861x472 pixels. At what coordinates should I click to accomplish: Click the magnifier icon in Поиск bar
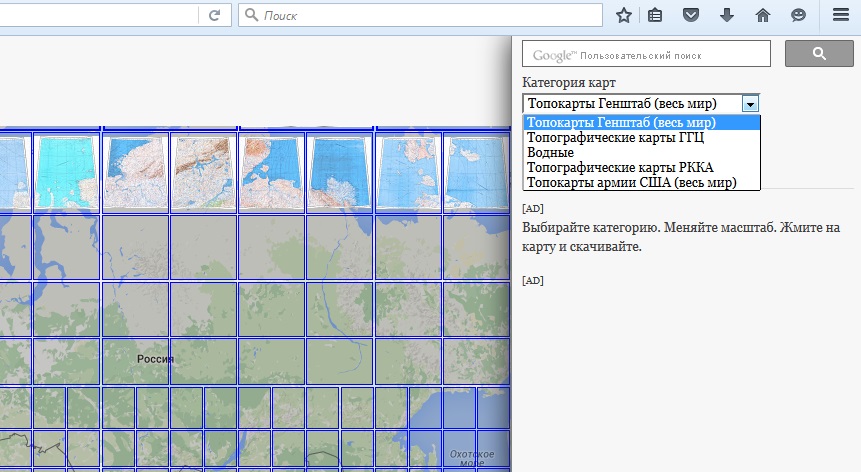point(251,16)
